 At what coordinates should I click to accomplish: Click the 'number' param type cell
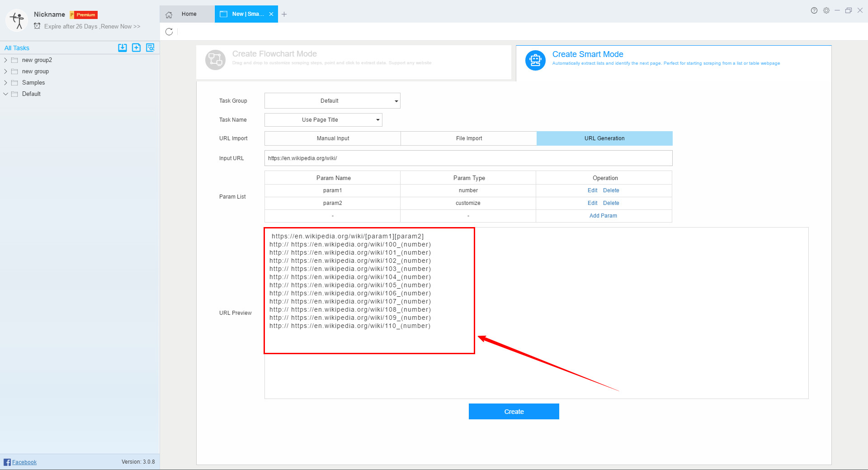468,190
